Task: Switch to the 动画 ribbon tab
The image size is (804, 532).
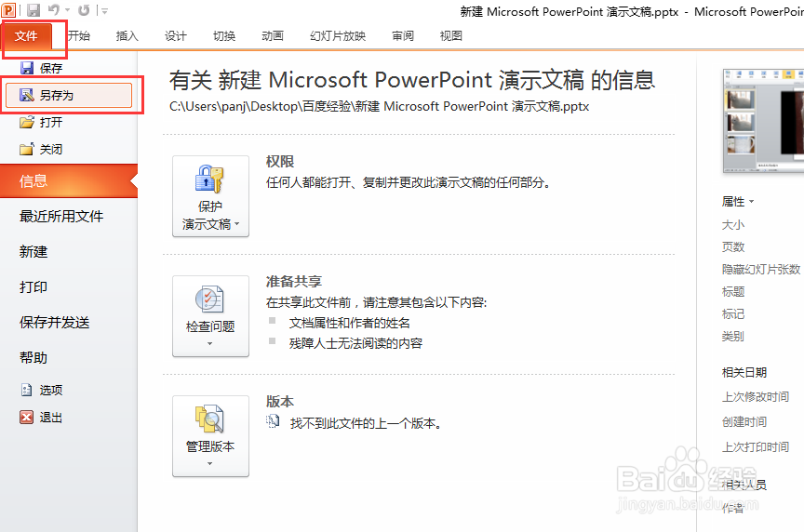Action: coord(273,36)
